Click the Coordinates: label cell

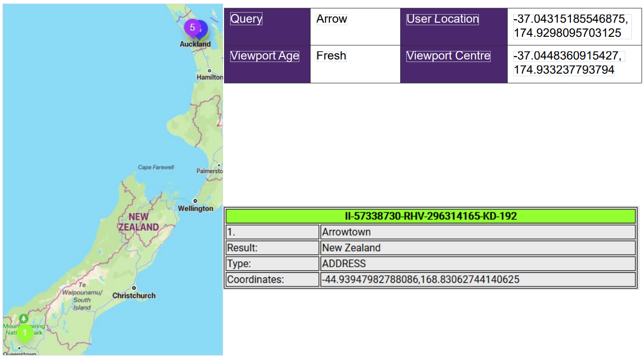pyautogui.click(x=273, y=279)
